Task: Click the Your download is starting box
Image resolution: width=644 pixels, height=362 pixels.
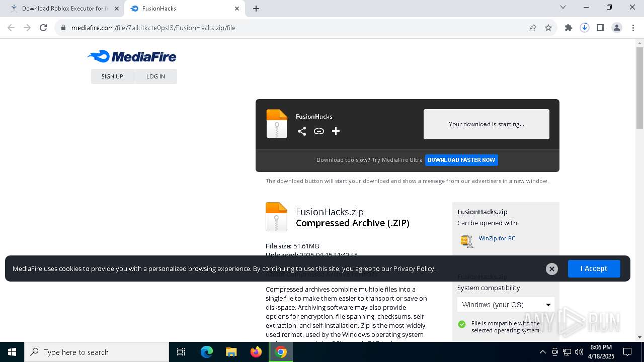Action: pos(487,124)
